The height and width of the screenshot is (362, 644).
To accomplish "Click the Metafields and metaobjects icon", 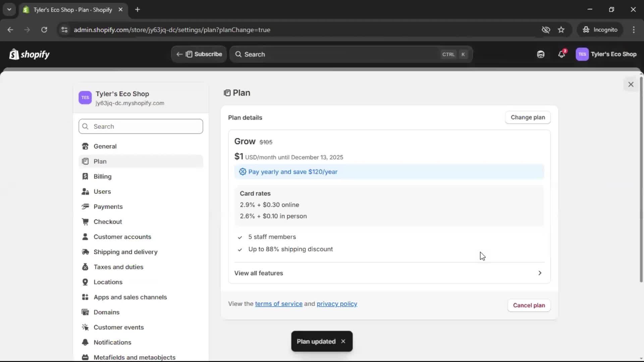I will coord(85,358).
